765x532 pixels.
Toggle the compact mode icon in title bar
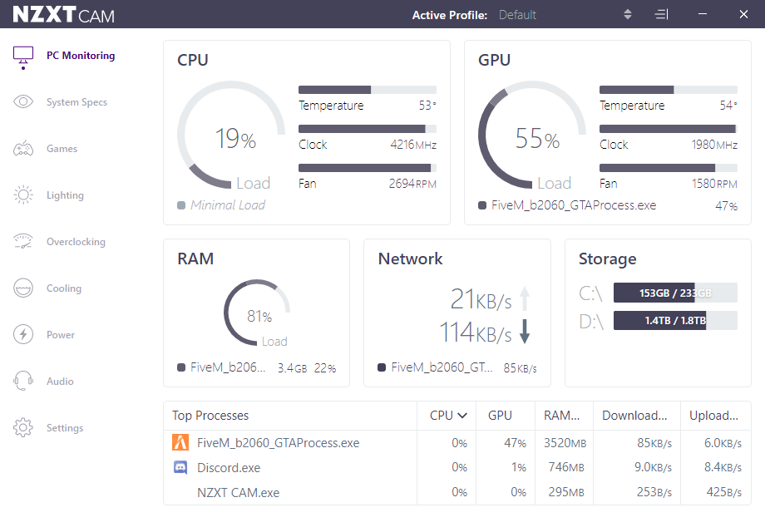pos(661,15)
